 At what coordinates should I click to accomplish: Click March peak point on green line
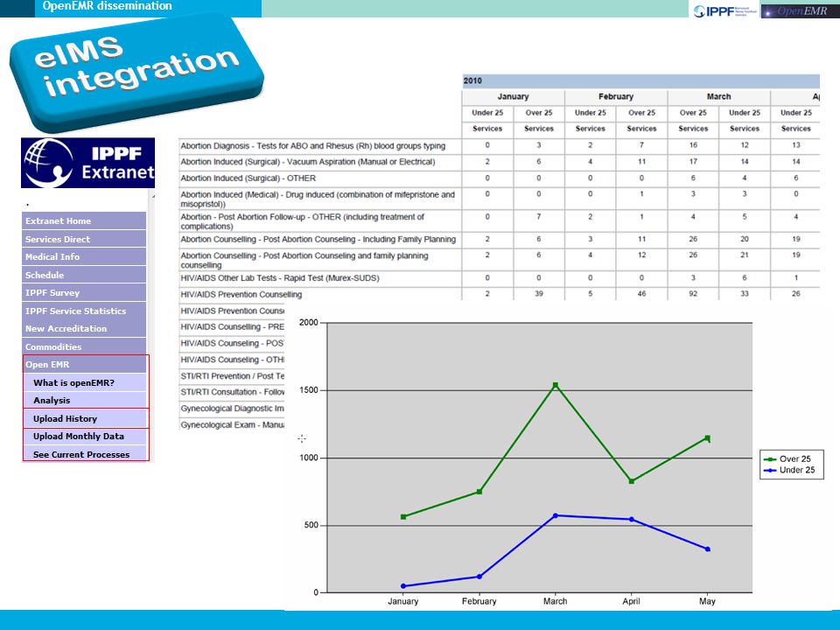pyautogui.click(x=556, y=385)
